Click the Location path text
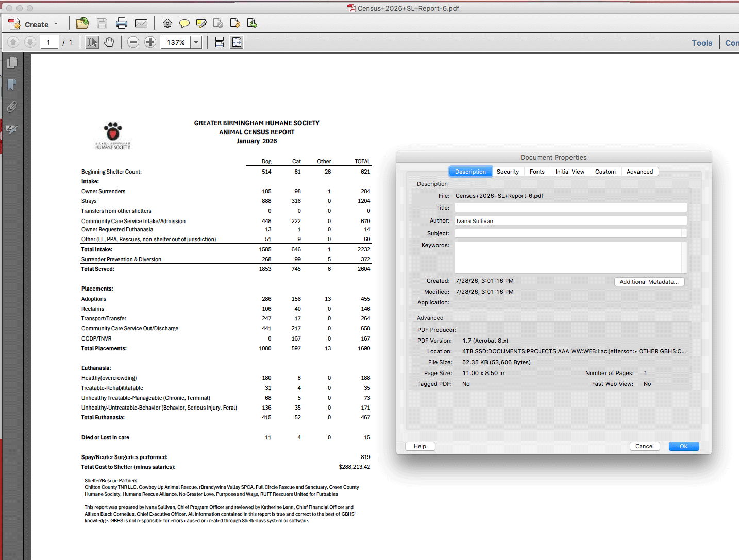Screen dimensions: 739x560 click(574, 351)
